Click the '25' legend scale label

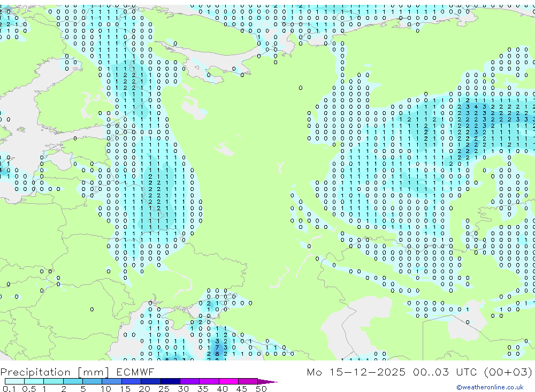pyautogui.click(x=164, y=389)
